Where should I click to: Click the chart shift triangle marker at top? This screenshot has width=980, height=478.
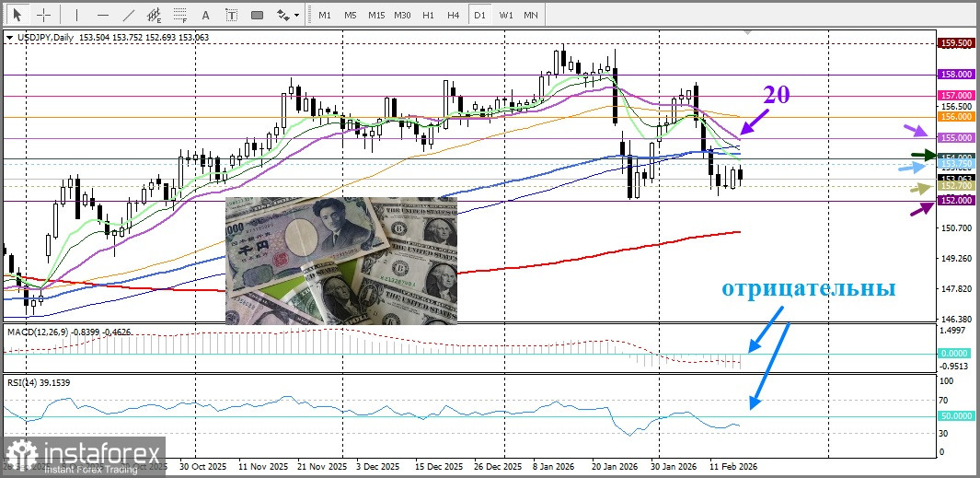pyautogui.click(x=747, y=32)
